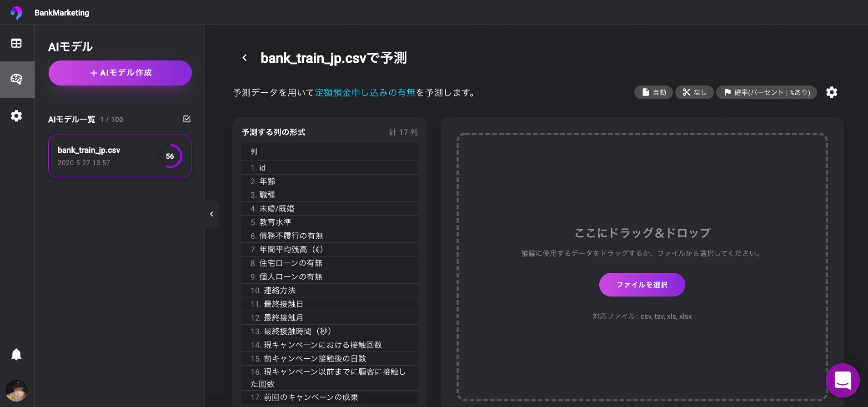Select column row 13. 最終接触時間（秒）
The height and width of the screenshot is (407, 868).
(x=330, y=332)
